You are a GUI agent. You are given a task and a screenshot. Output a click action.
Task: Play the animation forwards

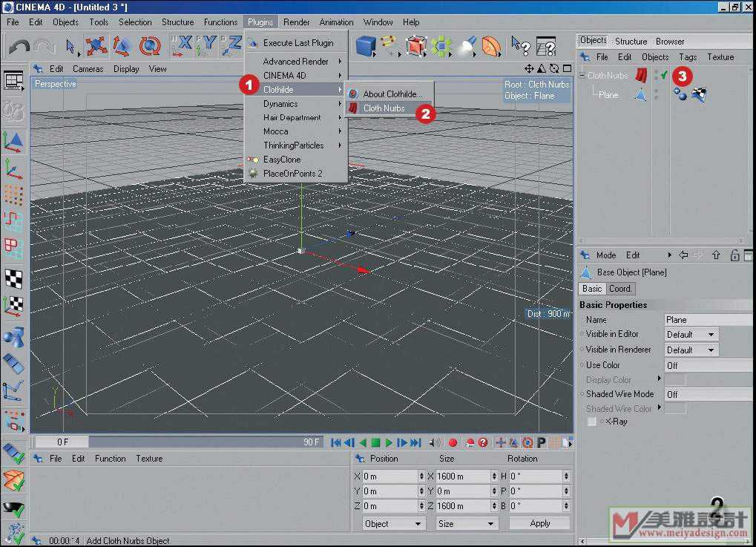pos(389,442)
